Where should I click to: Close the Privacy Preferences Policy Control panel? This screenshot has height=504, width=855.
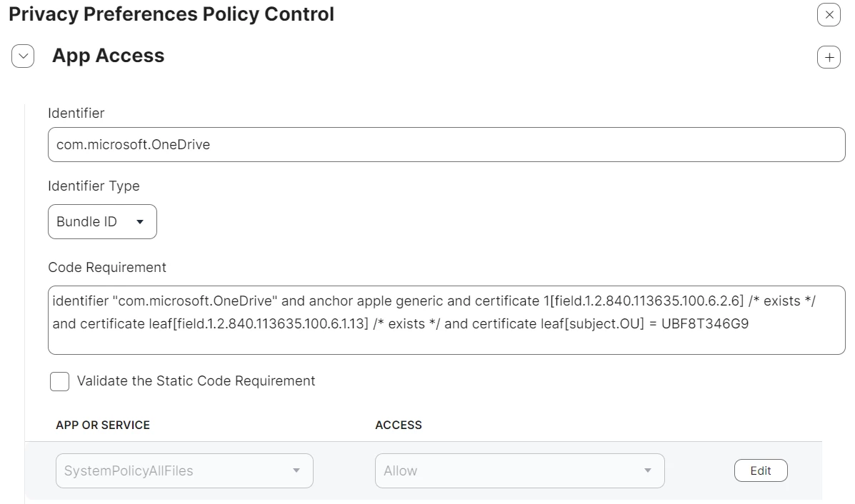pyautogui.click(x=829, y=15)
